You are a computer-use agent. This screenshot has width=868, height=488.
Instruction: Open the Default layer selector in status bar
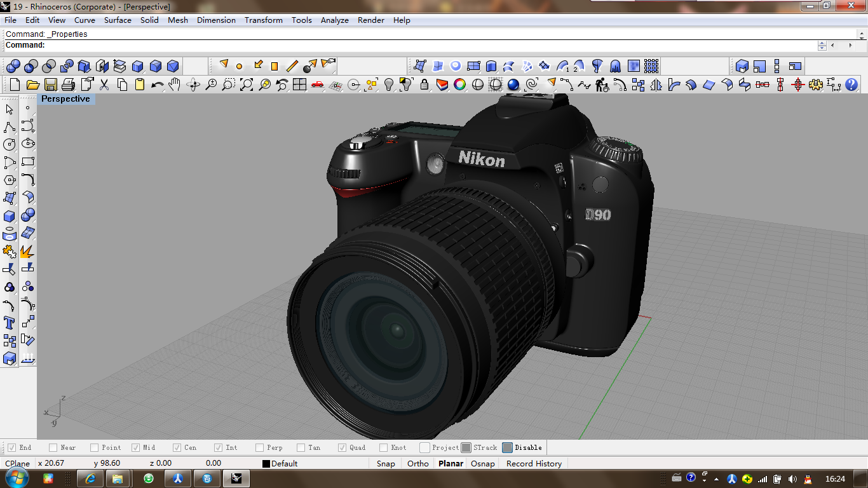coord(280,464)
